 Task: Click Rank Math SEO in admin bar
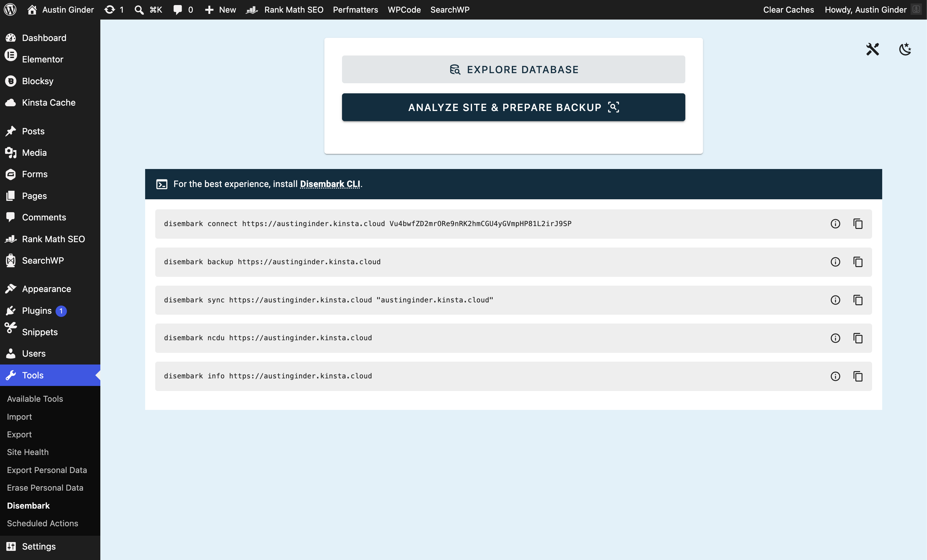284,9
